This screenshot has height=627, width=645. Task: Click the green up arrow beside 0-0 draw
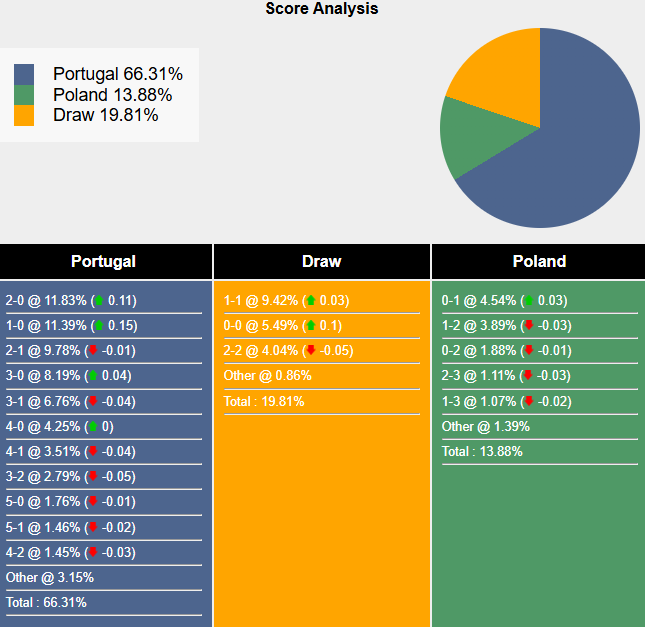pyautogui.click(x=311, y=326)
